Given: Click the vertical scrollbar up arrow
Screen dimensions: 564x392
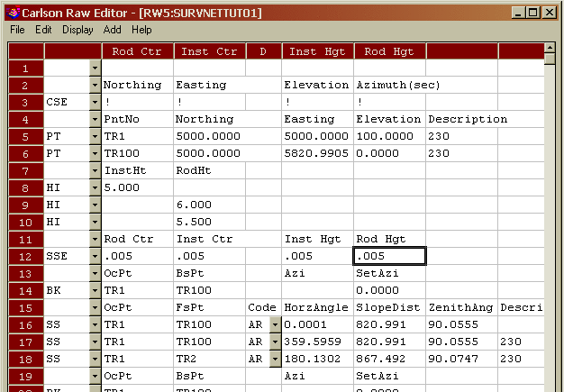Looking at the screenshot, I should click(x=550, y=48).
